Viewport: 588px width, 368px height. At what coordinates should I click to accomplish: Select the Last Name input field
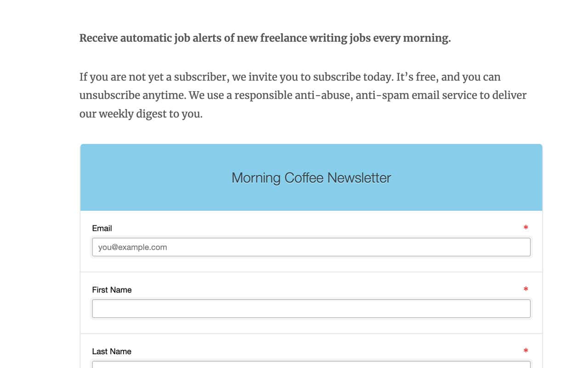(x=311, y=366)
